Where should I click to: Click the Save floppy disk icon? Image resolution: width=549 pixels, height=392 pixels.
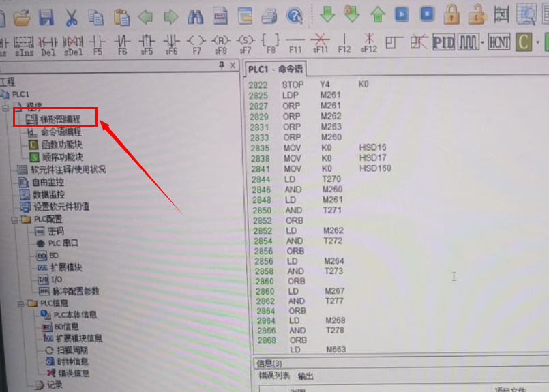pyautogui.click(x=46, y=15)
